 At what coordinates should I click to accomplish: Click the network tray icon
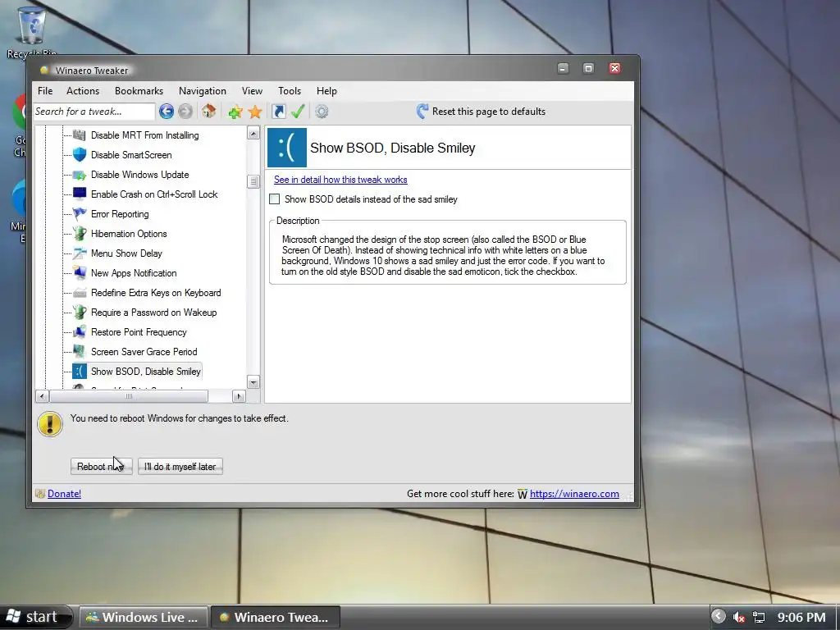[x=759, y=617]
